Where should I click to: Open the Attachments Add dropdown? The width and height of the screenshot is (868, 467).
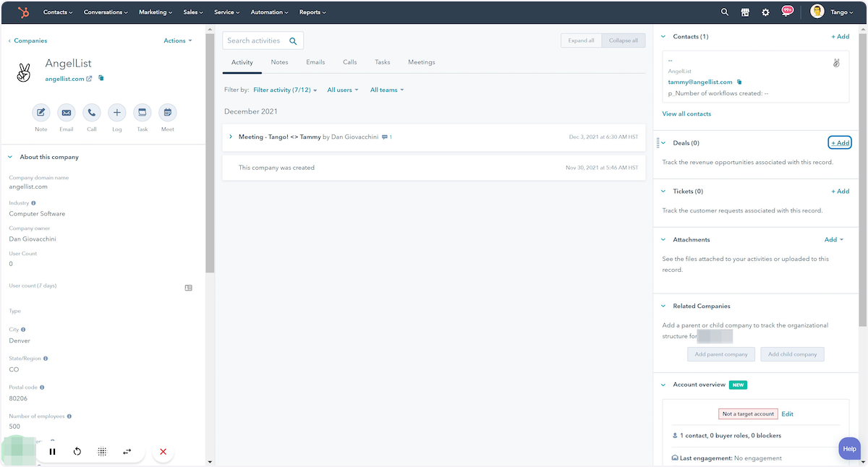coord(834,240)
